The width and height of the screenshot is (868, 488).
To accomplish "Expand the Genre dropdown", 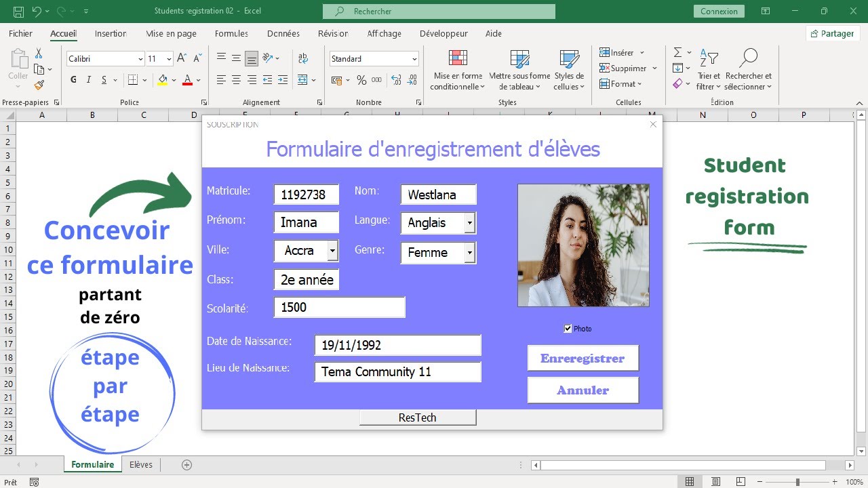I will click(469, 253).
